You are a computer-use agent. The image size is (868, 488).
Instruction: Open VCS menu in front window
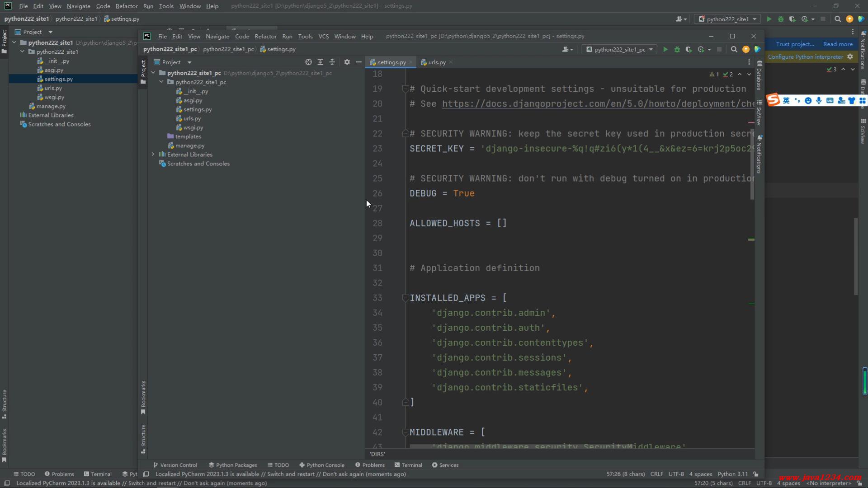click(323, 36)
